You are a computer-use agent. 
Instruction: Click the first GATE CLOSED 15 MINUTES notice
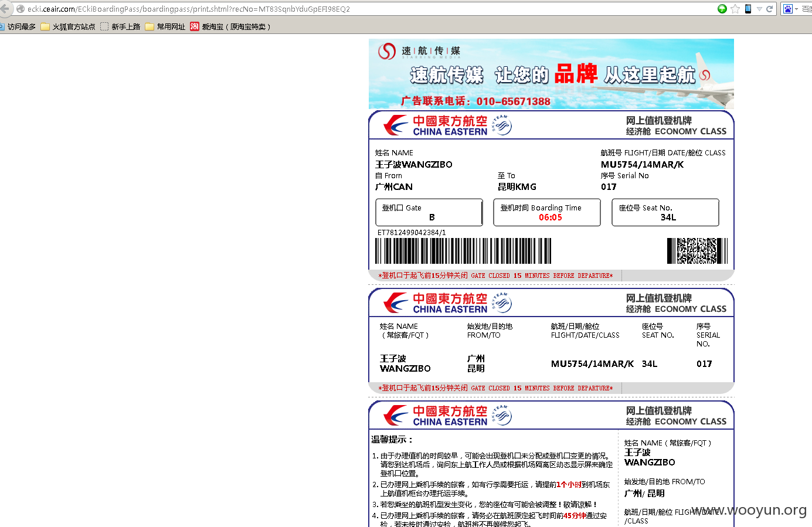[495, 276]
